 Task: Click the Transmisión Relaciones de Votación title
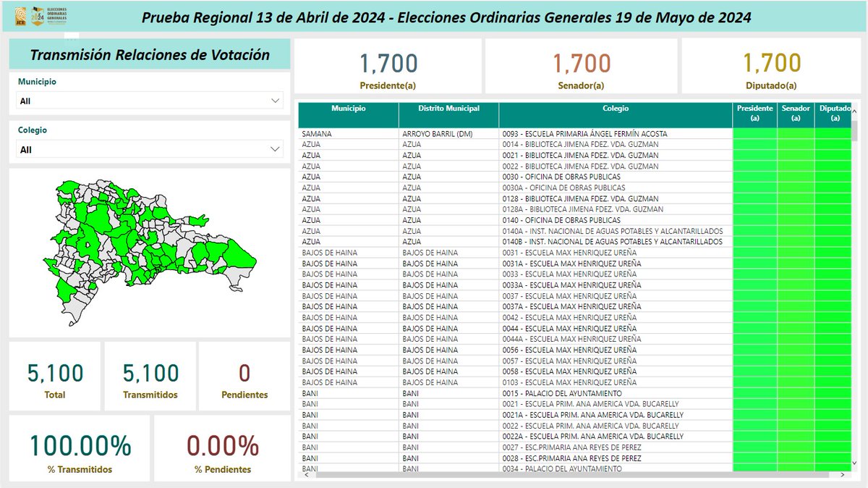(150, 55)
